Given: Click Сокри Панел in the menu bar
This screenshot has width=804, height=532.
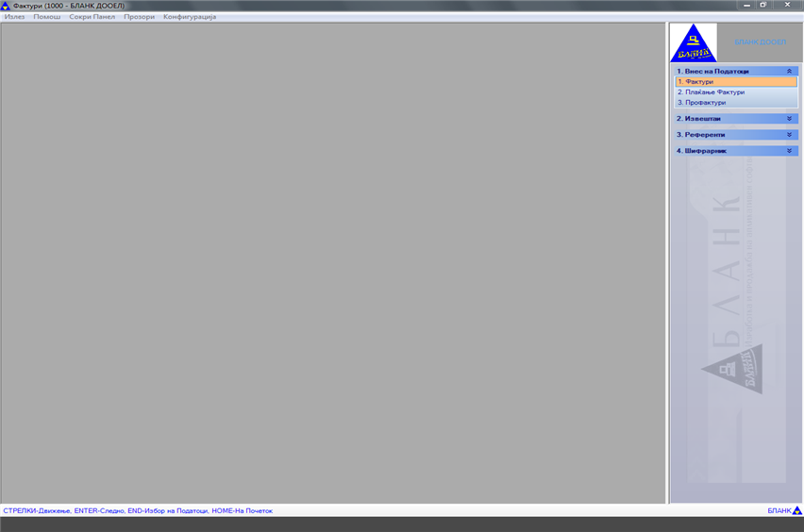Looking at the screenshot, I should [x=92, y=17].
